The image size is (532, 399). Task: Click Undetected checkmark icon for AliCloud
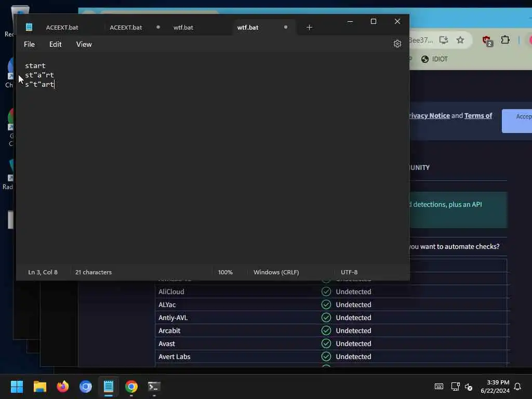[x=326, y=291]
